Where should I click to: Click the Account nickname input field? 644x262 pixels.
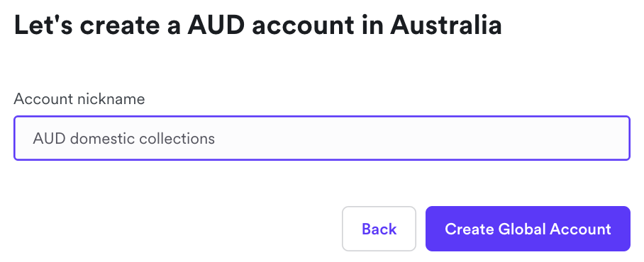tap(321, 138)
